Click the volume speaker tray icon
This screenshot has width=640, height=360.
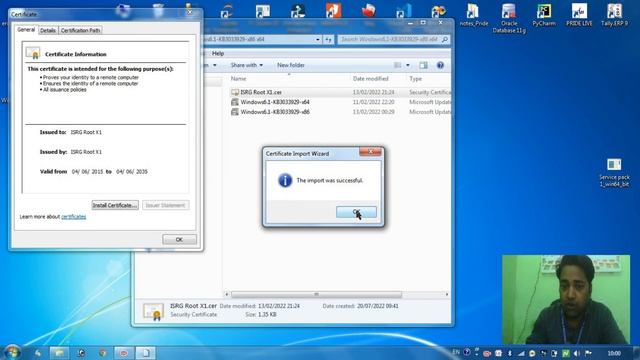coord(577,353)
